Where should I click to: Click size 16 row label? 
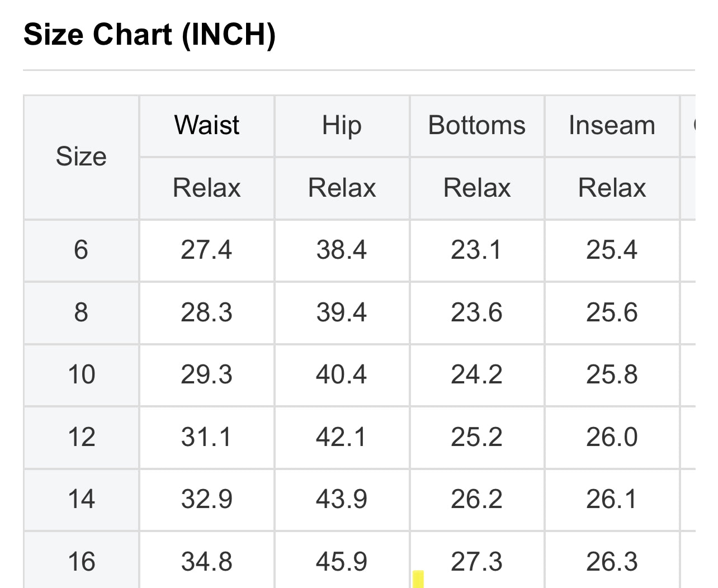pos(81,562)
